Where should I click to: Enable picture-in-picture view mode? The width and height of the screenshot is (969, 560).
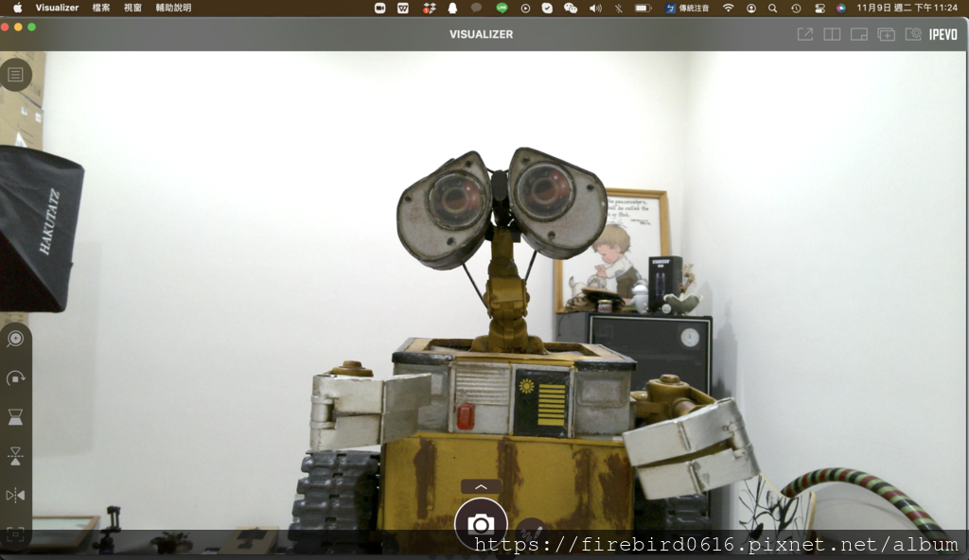coord(859,35)
